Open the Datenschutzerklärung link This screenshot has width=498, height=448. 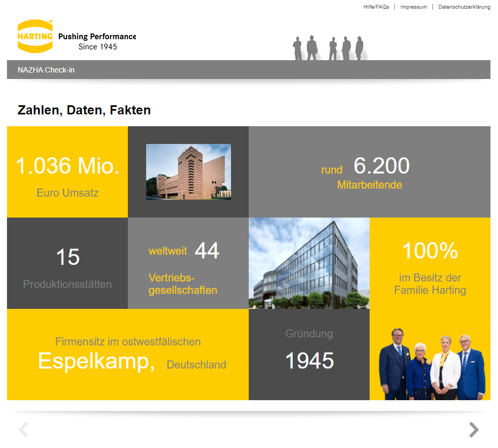[x=464, y=6]
